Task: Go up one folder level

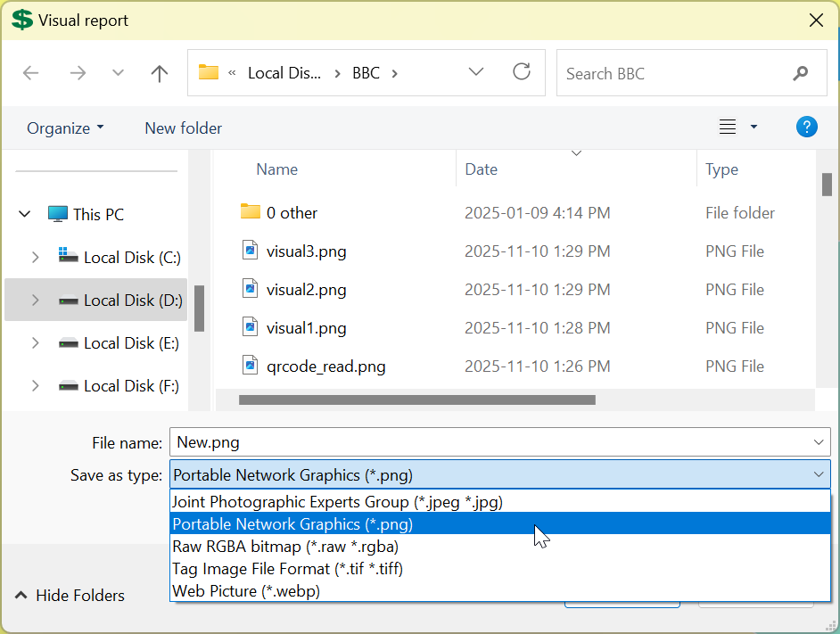Action: (160, 73)
